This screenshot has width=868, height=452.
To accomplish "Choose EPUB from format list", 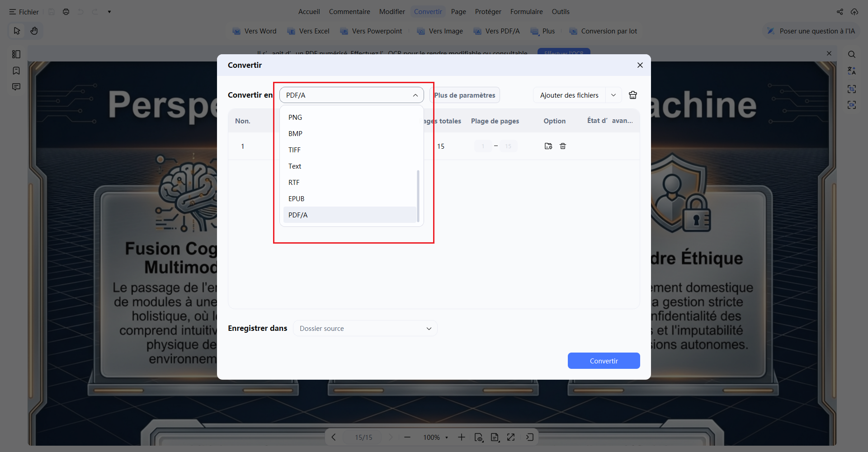I will tap(350, 198).
